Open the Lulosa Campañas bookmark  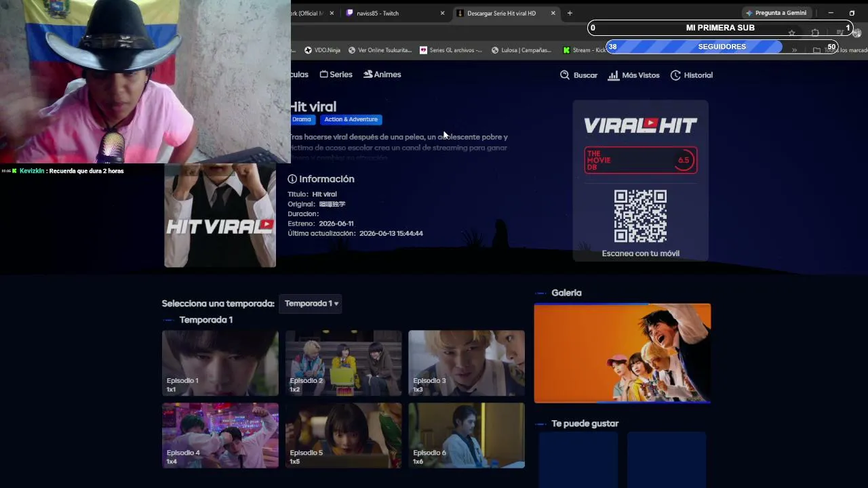coord(521,50)
